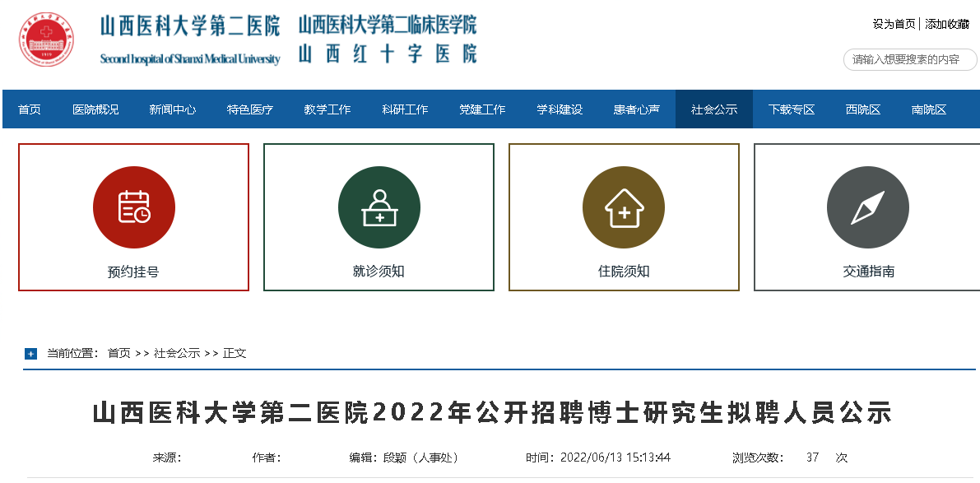Click 首页 in the breadcrumb path
This screenshot has width=980, height=483.
[119, 353]
